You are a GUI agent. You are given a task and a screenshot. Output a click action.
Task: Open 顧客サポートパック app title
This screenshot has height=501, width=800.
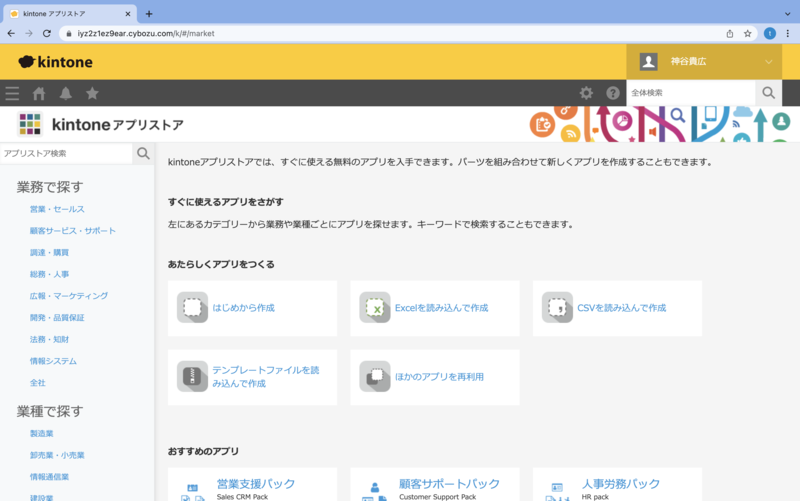(449, 484)
